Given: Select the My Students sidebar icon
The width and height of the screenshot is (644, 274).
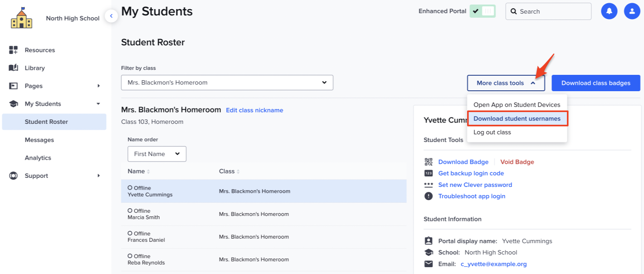Looking at the screenshot, I should (12, 103).
